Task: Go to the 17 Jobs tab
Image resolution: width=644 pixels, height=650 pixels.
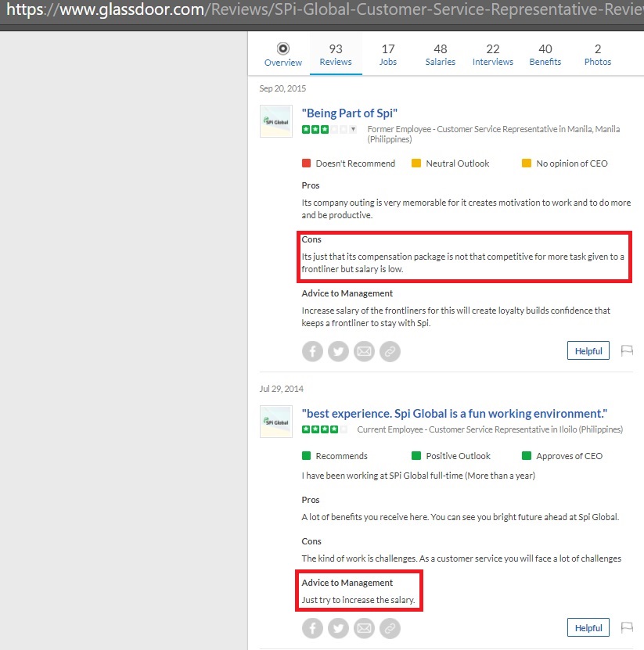Action: tap(388, 55)
